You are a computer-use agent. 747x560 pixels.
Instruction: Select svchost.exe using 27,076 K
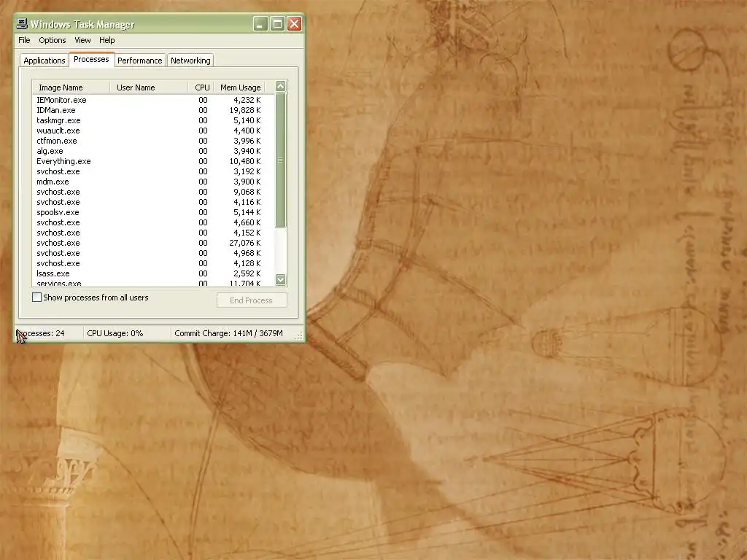tap(153, 243)
